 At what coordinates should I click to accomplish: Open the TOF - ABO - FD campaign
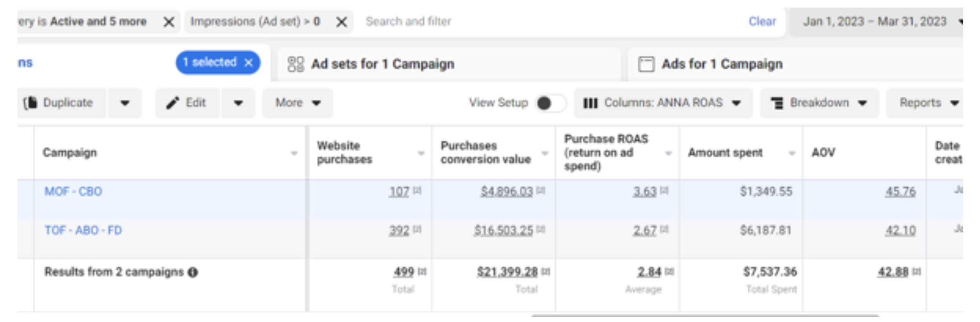(83, 230)
